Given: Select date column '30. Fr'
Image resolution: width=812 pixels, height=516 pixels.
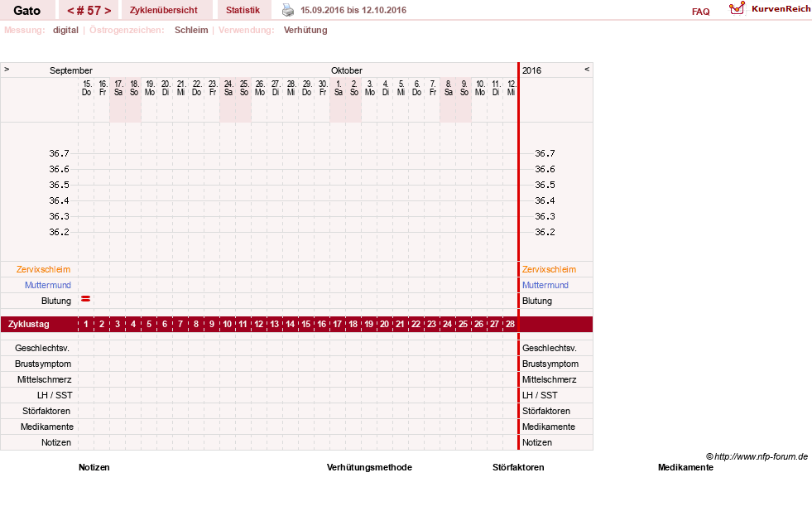Looking at the screenshot, I should 323,88.
